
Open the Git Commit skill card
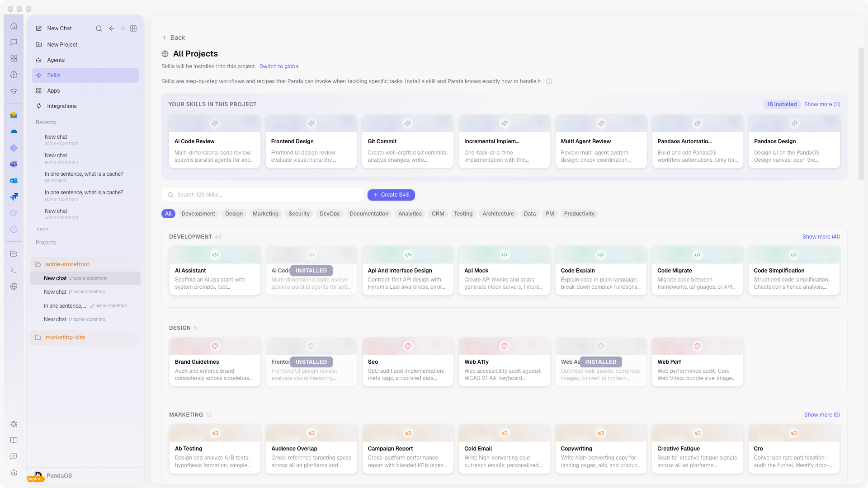407,141
